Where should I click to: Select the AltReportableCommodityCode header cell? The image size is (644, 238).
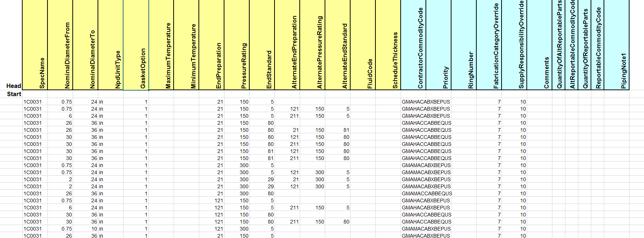click(x=571, y=45)
